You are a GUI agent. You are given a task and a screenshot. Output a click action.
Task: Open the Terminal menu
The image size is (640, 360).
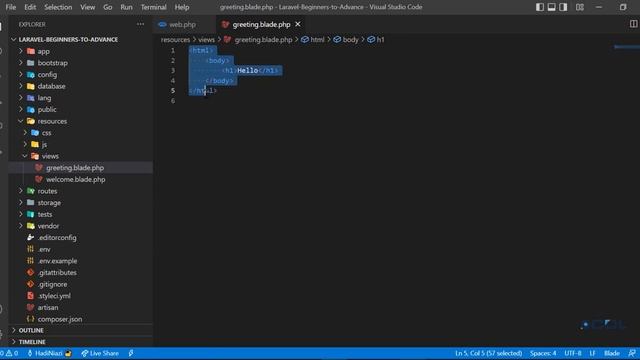(x=153, y=7)
